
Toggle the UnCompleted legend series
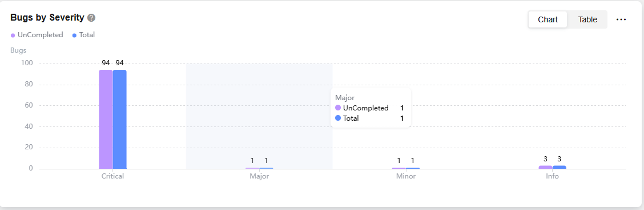(37, 35)
